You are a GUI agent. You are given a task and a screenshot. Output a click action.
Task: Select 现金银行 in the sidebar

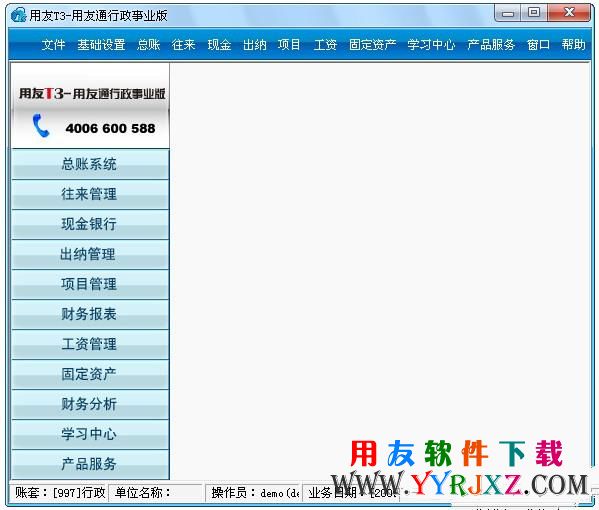point(90,224)
